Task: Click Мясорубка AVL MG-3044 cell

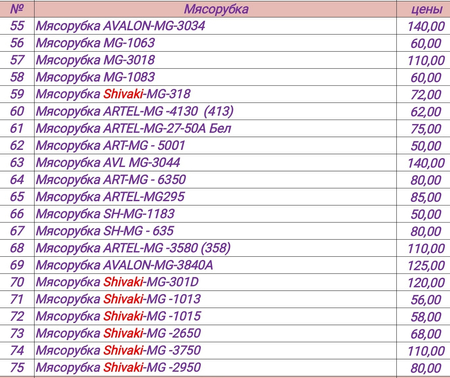Action: [215, 163]
